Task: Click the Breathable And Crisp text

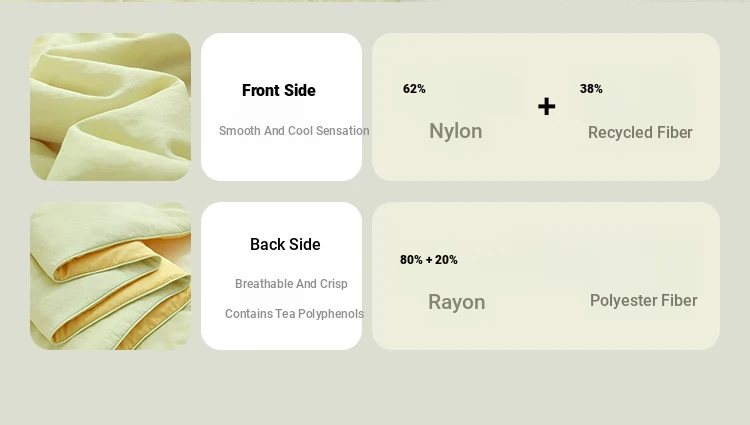Action: (x=291, y=283)
